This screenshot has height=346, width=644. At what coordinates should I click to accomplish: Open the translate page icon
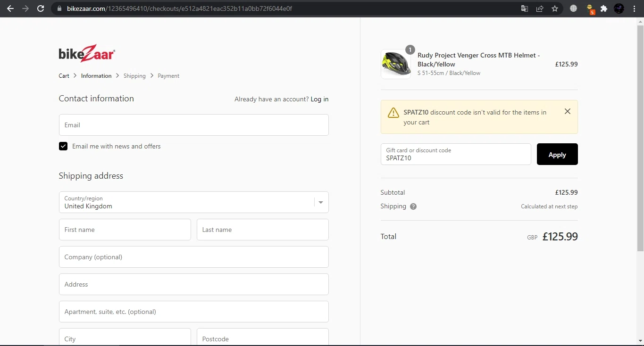click(524, 8)
